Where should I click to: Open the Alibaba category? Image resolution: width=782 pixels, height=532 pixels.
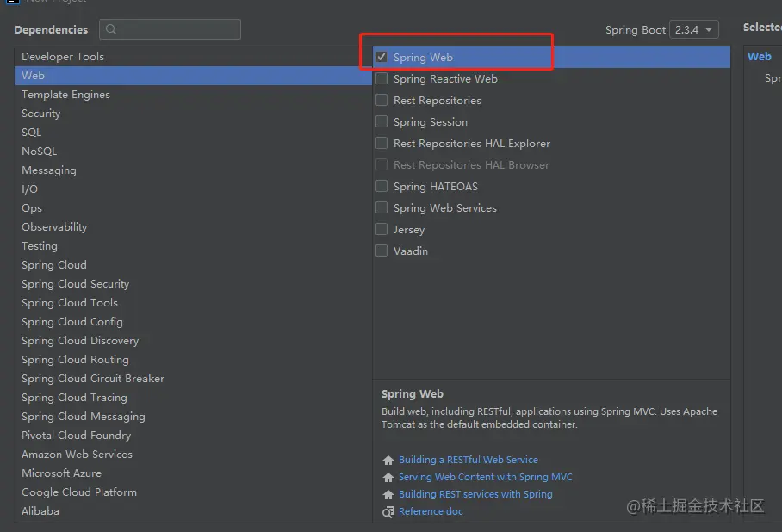[193, 511]
